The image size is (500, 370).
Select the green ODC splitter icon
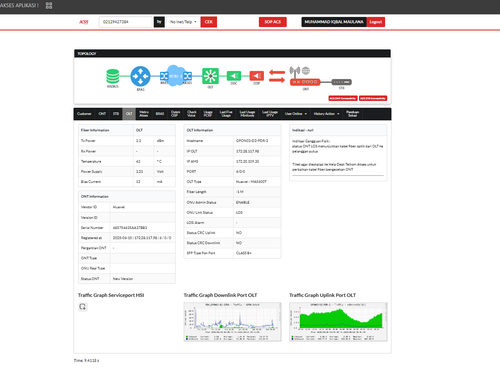(234, 76)
